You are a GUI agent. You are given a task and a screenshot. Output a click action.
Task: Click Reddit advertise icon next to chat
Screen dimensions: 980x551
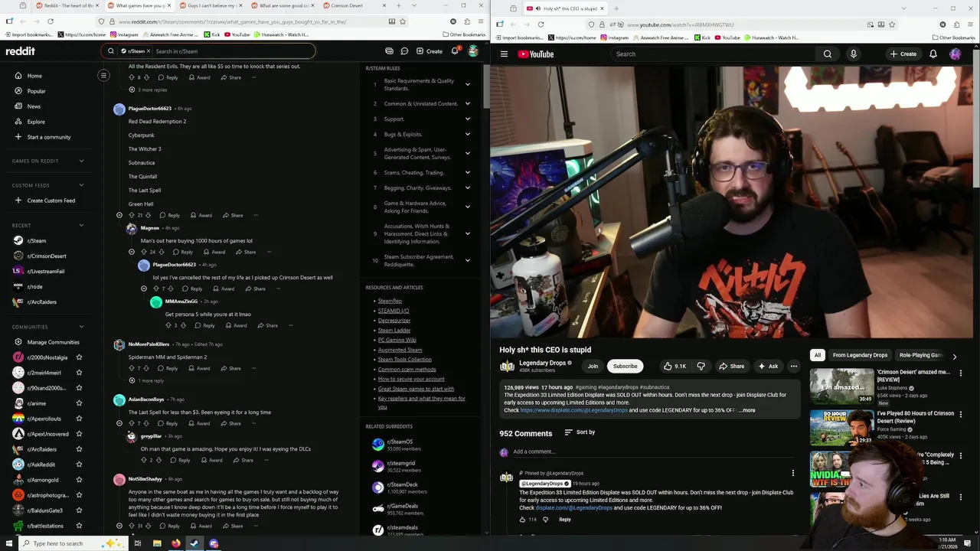tap(389, 51)
